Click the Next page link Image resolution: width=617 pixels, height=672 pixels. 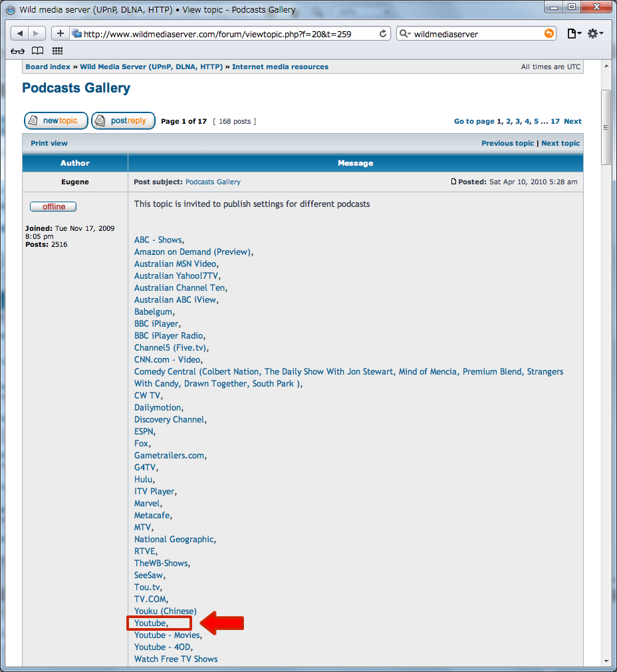click(572, 121)
